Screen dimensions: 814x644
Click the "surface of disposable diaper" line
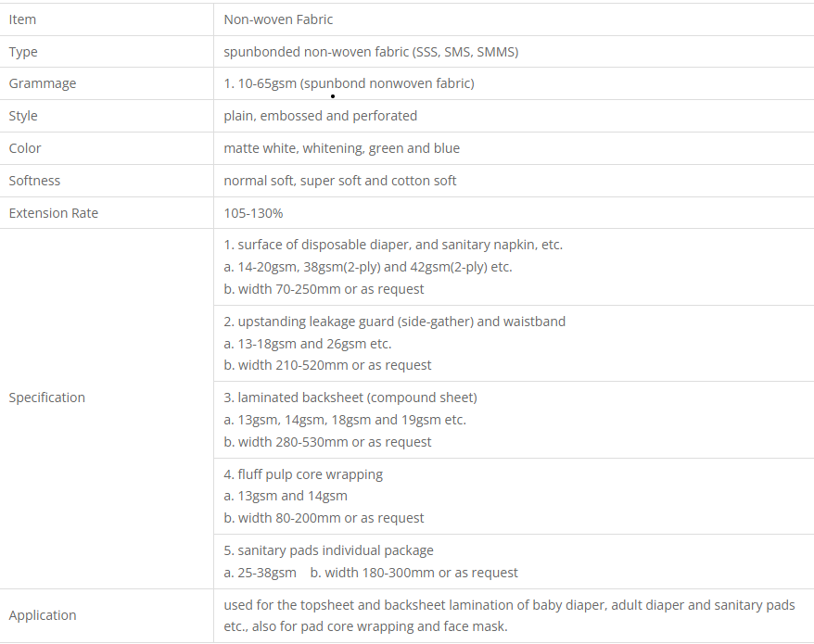[x=393, y=245]
